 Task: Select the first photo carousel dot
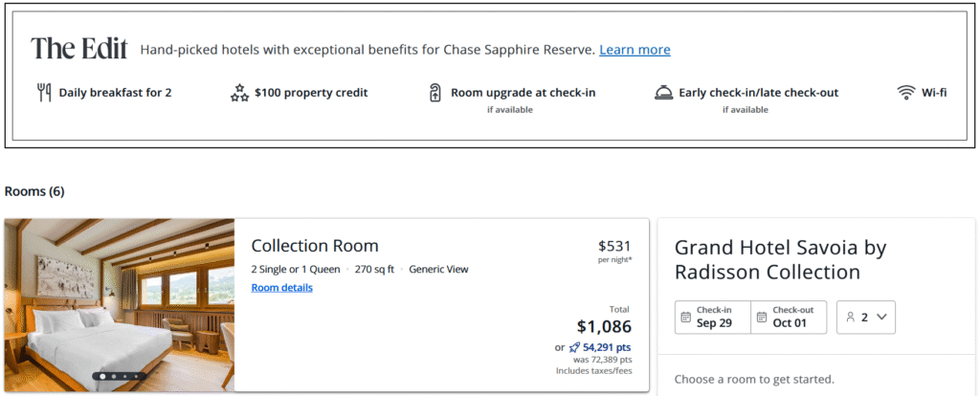coord(102,377)
